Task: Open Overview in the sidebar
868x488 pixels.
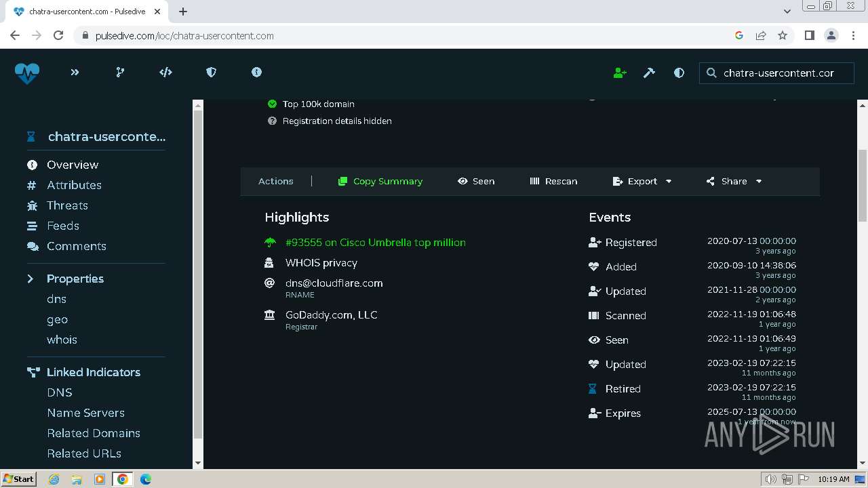Action: click(x=73, y=165)
